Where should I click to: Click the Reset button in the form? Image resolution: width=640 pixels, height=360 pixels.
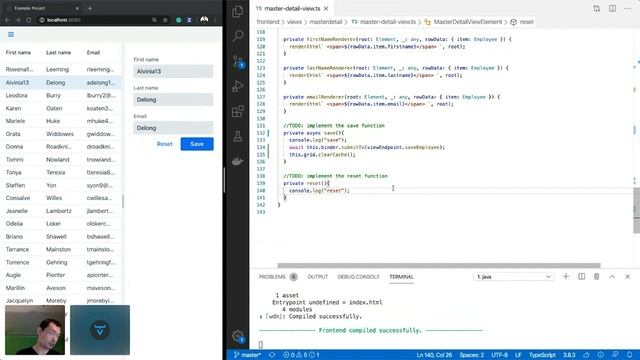click(164, 144)
